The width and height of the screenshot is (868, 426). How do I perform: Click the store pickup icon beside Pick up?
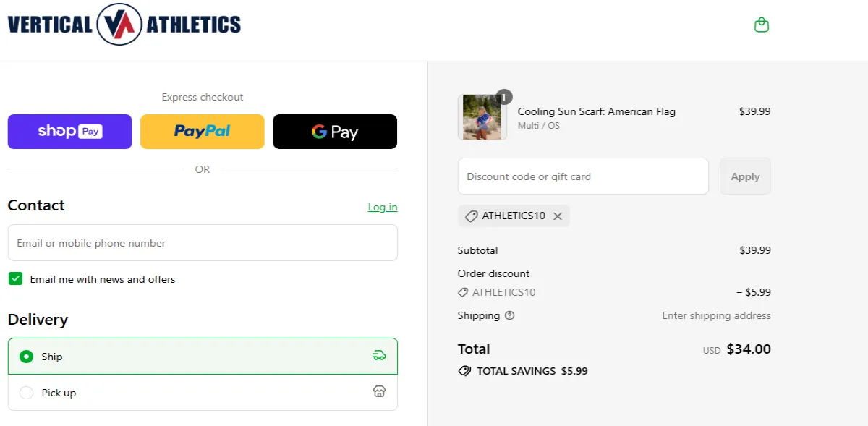coord(380,391)
